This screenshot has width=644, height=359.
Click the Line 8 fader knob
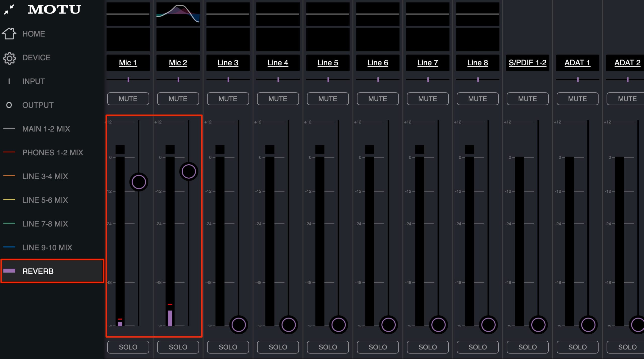coord(488,325)
